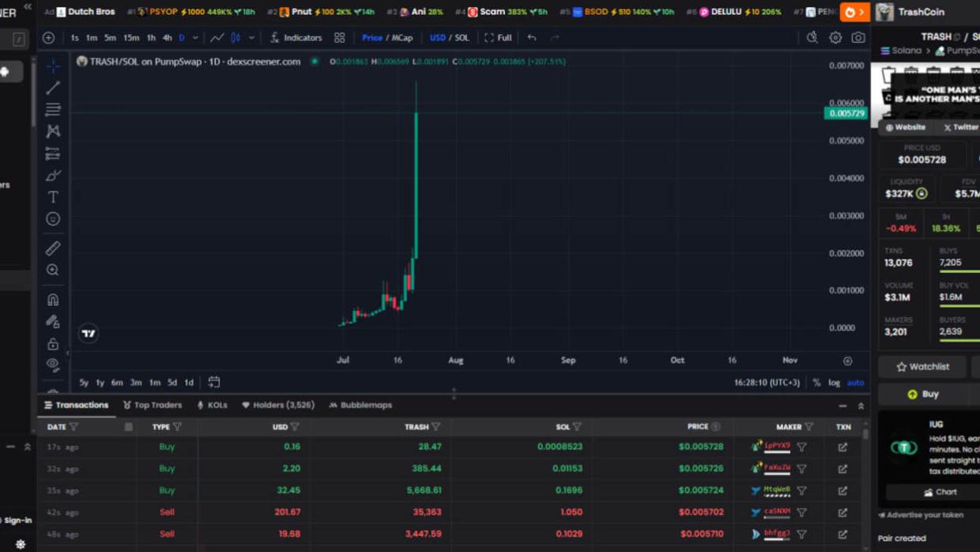Add a symbol to compare with plus icon
Screen dimensions: 980x552
(x=49, y=38)
